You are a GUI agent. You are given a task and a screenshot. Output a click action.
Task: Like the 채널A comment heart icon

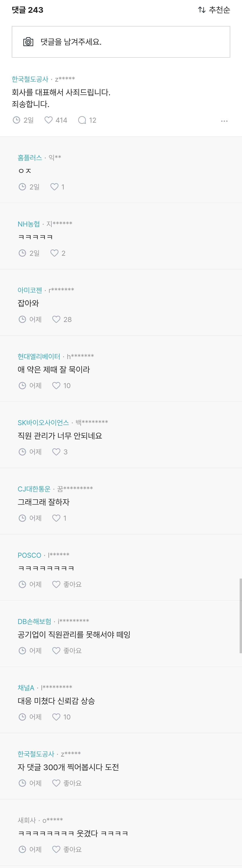tap(56, 717)
